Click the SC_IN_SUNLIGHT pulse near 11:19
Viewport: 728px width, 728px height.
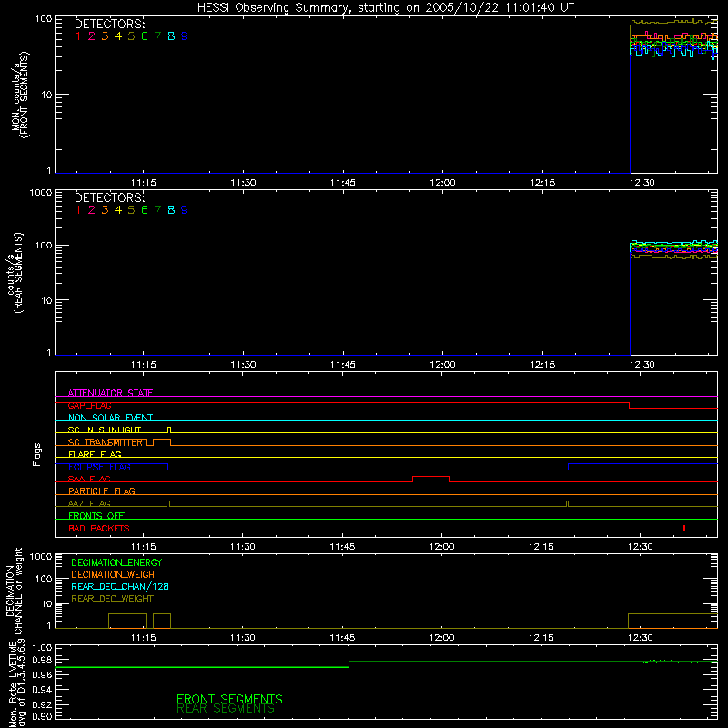point(169,430)
